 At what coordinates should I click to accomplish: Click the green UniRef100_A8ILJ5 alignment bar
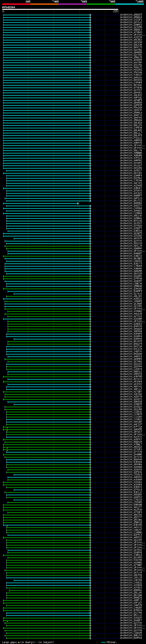[47, 246]
